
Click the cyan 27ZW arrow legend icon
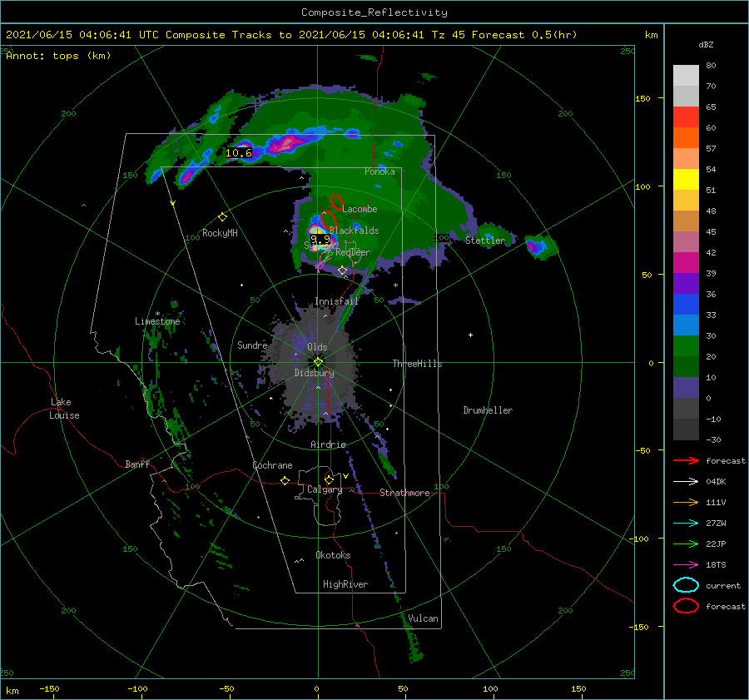point(686,523)
